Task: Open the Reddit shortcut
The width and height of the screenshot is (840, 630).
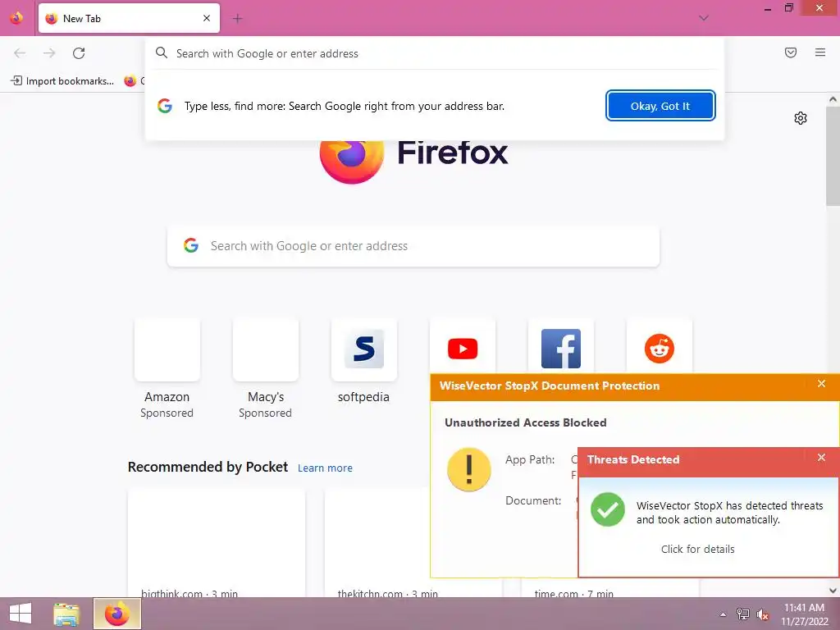Action: click(x=660, y=349)
